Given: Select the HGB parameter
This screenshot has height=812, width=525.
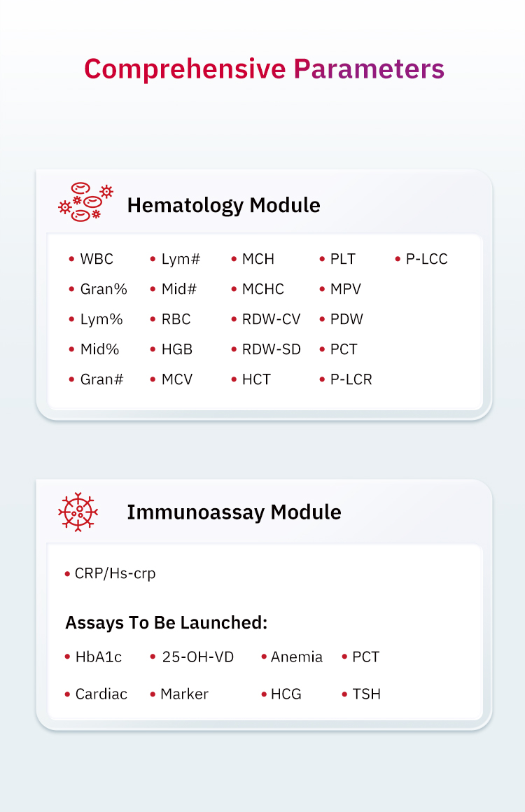Looking at the screenshot, I should click(176, 349).
